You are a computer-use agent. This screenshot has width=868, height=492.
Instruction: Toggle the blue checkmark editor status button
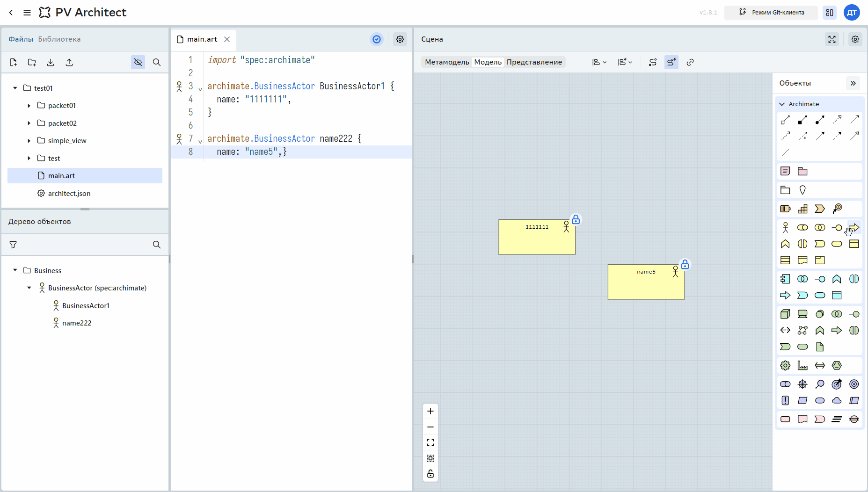click(x=377, y=39)
